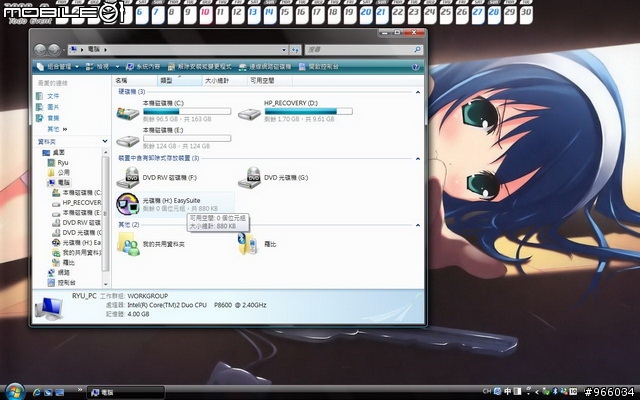Select day 30 on the calendar strip
The width and height of the screenshot is (640, 400).
(x=526, y=13)
